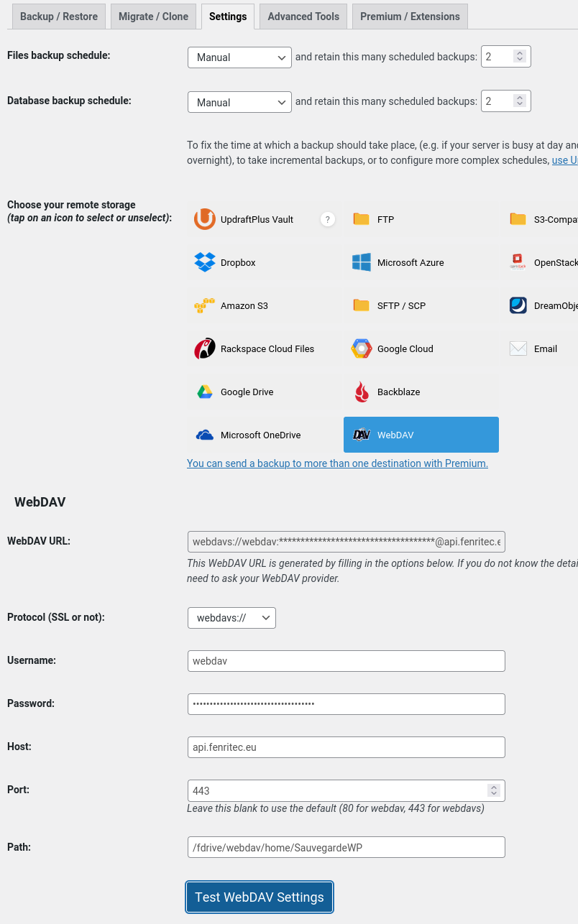Image resolution: width=578 pixels, height=924 pixels.
Task: Open the Files backup schedule dropdown
Action: tap(239, 57)
